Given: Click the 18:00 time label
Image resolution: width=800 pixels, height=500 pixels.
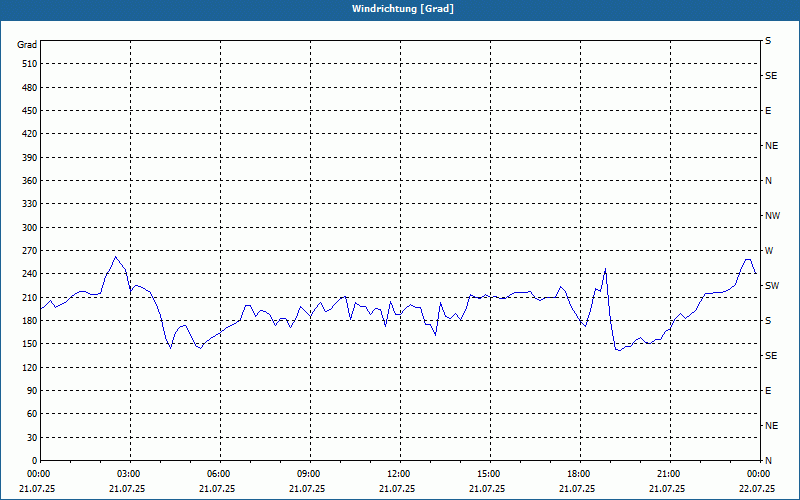Looking at the screenshot, I should [580, 474].
